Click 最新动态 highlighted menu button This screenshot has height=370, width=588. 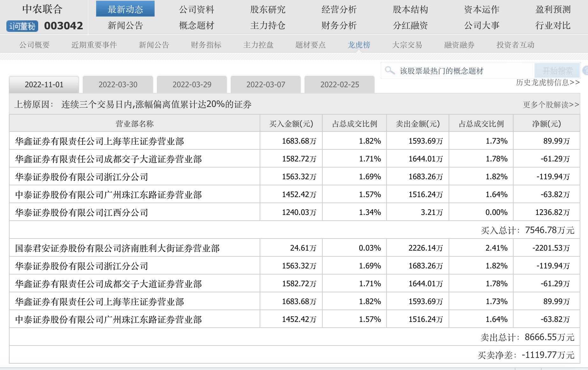[125, 9]
